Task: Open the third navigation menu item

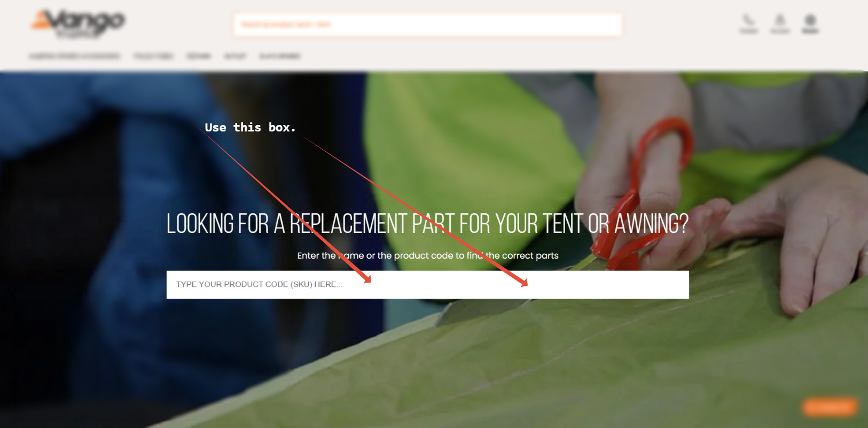Action: [199, 56]
